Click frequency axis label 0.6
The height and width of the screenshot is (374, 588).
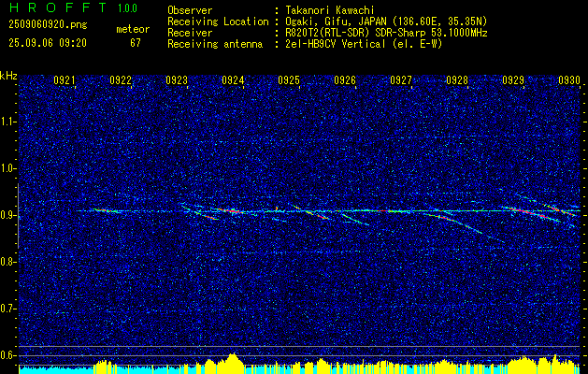[x=7, y=355]
